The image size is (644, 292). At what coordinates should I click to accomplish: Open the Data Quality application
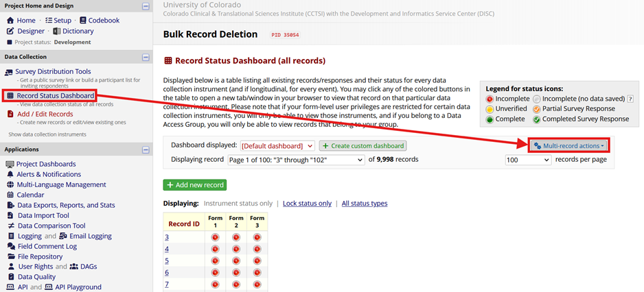click(36, 277)
